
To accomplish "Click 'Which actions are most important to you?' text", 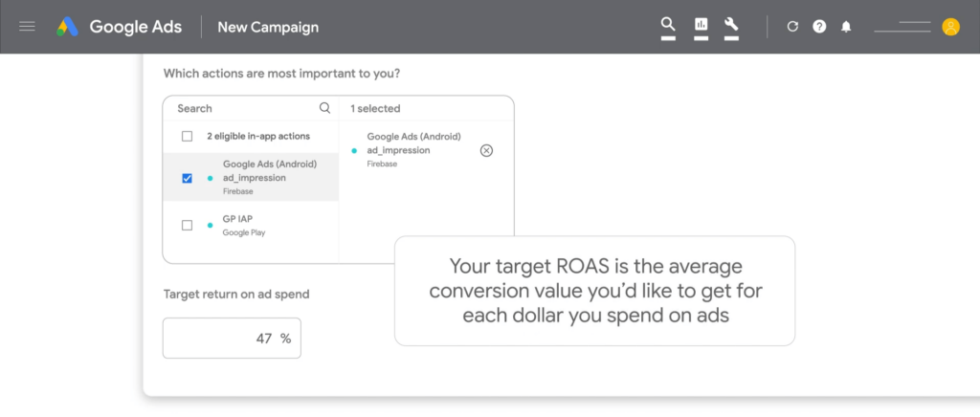I will [x=282, y=74].
